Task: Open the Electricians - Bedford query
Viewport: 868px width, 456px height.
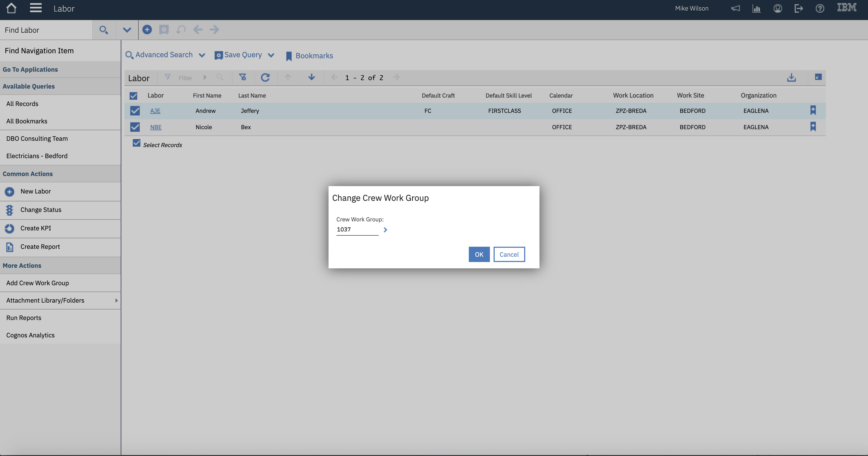Action: [37, 156]
